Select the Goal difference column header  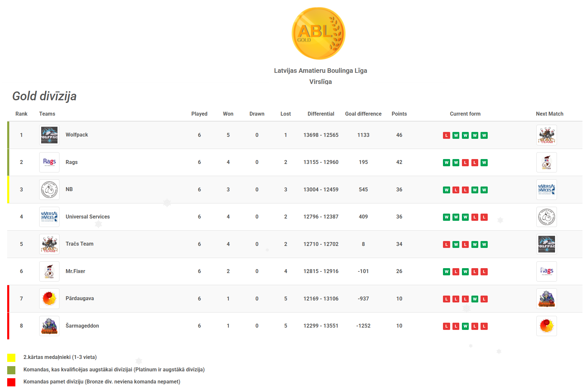pyautogui.click(x=363, y=114)
